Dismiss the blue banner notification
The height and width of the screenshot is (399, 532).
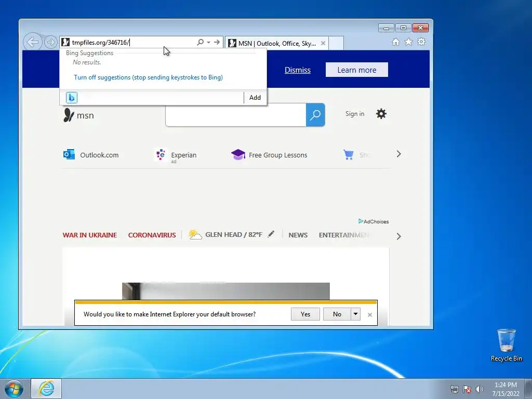click(x=298, y=70)
